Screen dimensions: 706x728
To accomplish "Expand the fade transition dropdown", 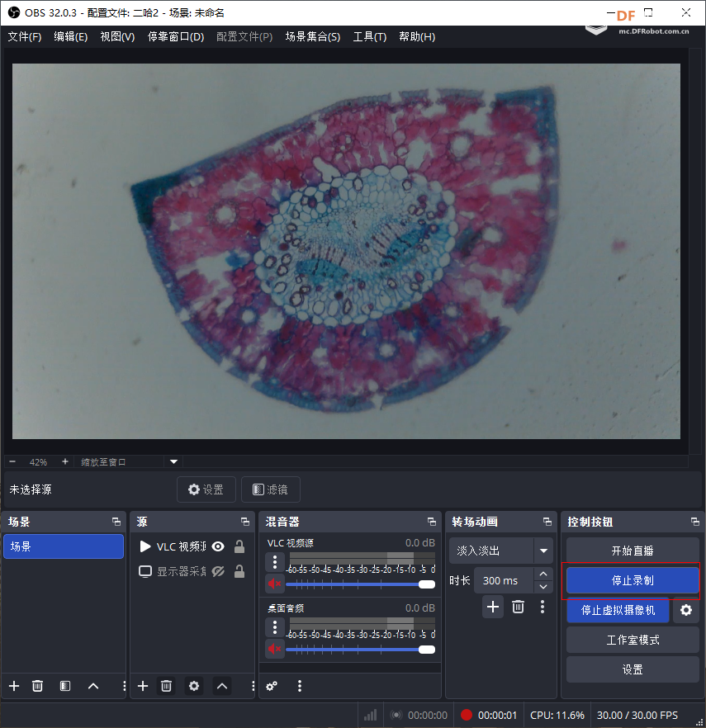I will 543,551.
